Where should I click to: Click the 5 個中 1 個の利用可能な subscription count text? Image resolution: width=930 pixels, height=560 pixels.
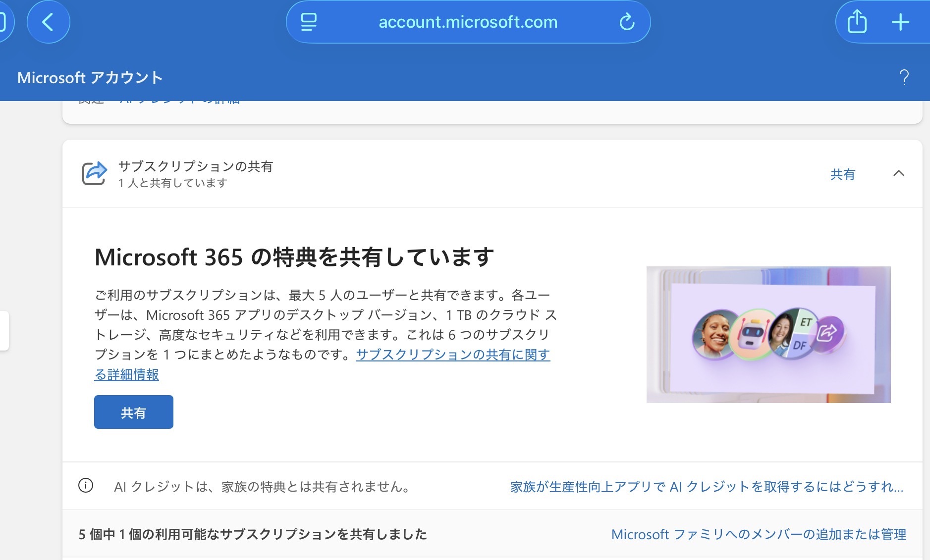point(253,534)
